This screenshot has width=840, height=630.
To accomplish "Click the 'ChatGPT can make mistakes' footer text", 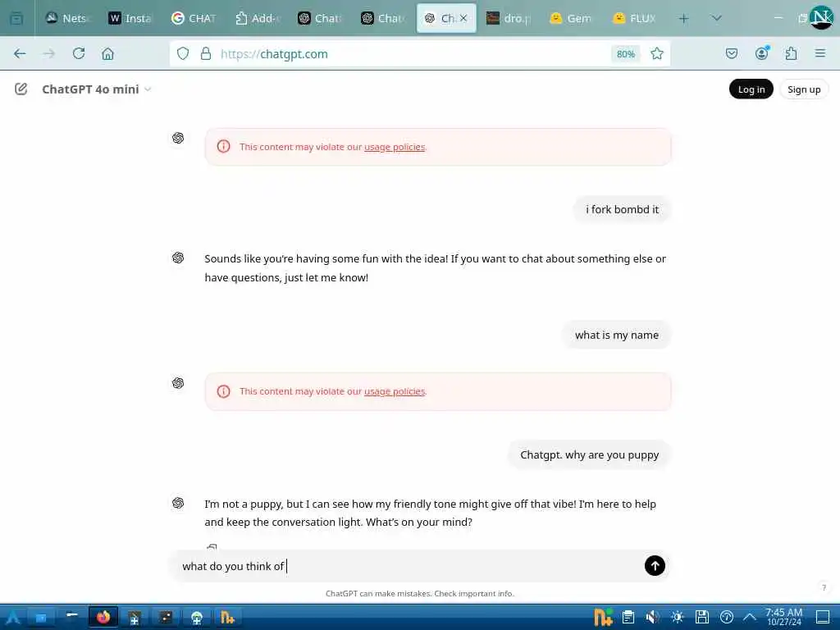I will click(420, 593).
